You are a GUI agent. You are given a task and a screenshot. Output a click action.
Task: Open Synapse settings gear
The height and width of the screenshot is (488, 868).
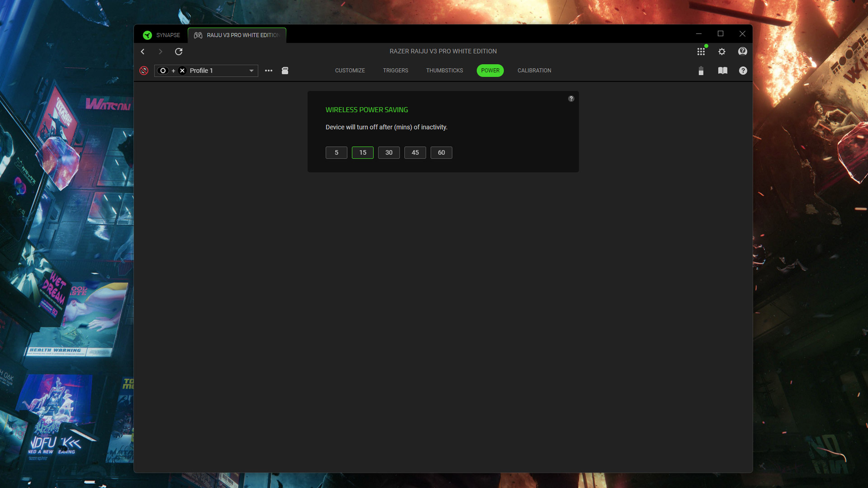(x=722, y=52)
